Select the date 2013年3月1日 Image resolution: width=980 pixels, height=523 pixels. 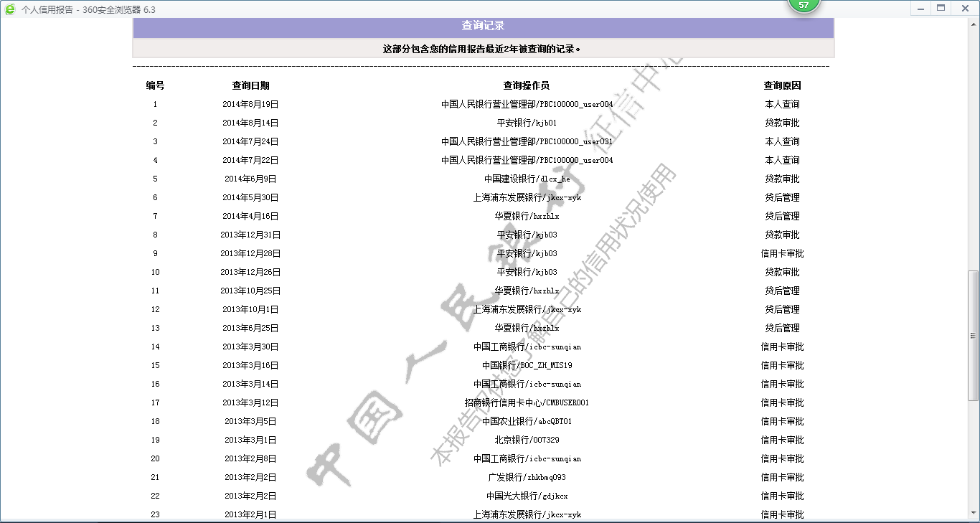250,440
